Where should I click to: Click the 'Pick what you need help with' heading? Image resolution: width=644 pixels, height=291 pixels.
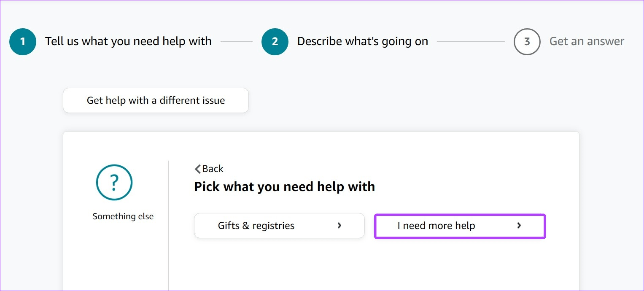tap(284, 186)
